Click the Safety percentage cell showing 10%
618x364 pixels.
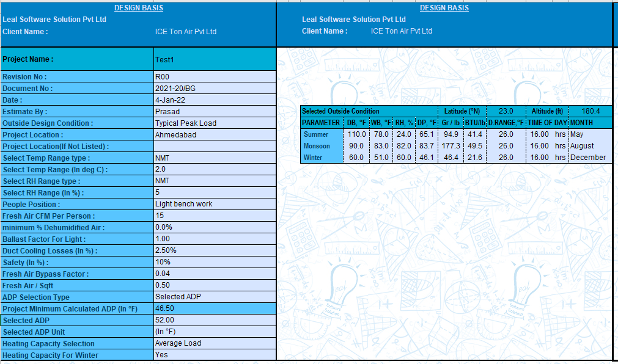point(215,262)
